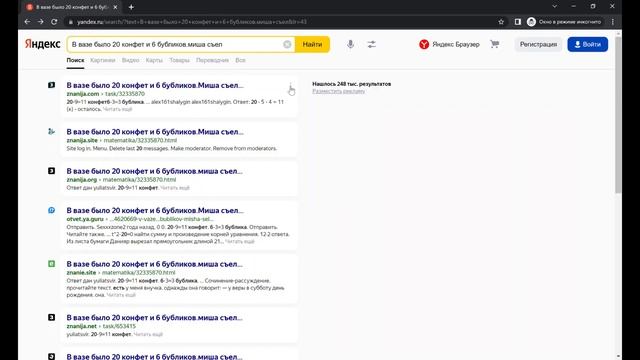Click the Регистрация button
This screenshot has height=360, width=640.
click(538, 44)
